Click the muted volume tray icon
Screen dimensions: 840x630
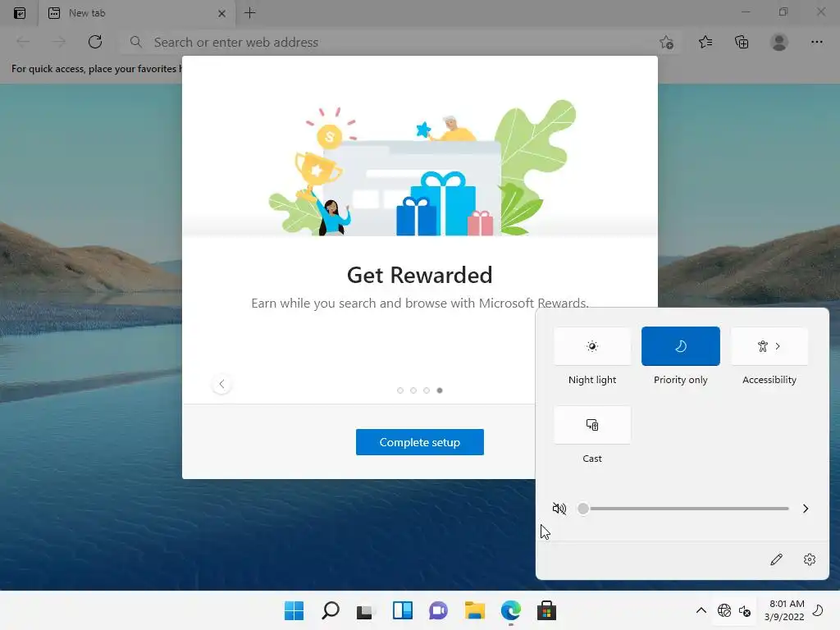tap(745, 610)
